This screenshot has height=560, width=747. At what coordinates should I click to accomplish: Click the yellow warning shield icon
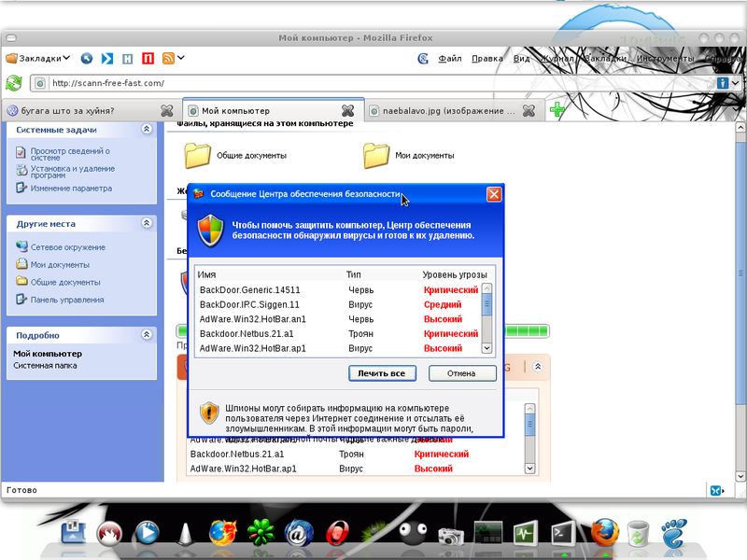pos(208,413)
